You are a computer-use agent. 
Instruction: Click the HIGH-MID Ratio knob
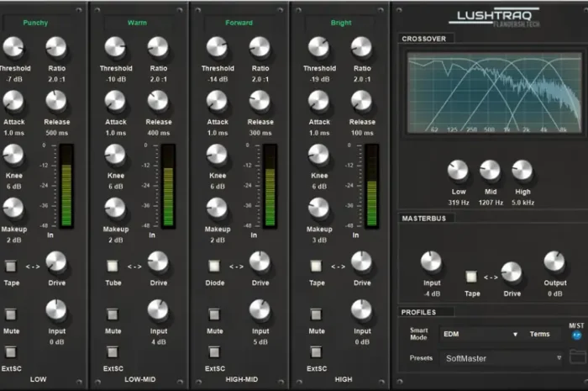260,47
